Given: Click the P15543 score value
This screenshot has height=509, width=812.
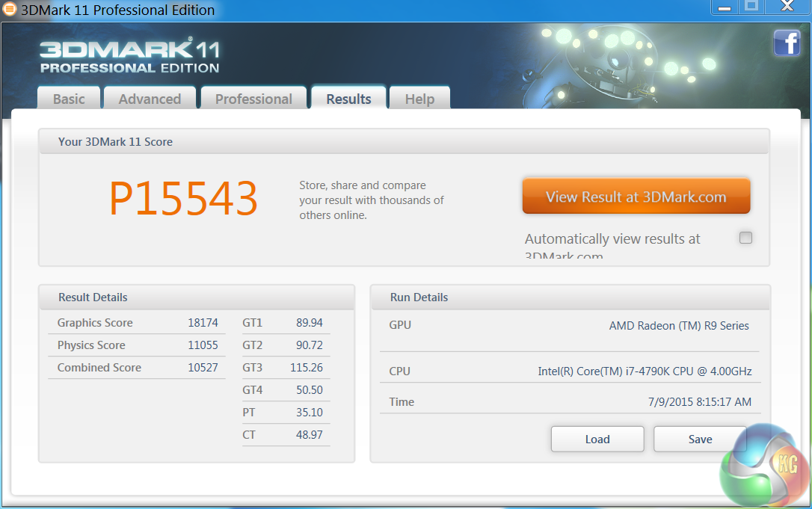Looking at the screenshot, I should (x=183, y=198).
